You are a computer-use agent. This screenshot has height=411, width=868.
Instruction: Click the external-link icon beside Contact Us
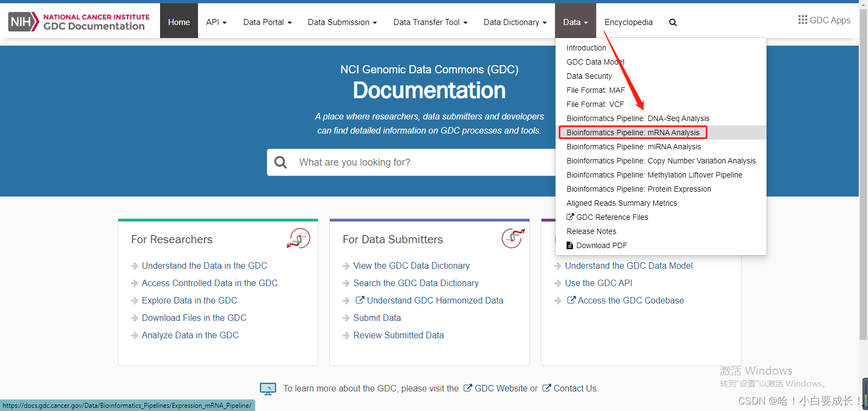(x=547, y=388)
